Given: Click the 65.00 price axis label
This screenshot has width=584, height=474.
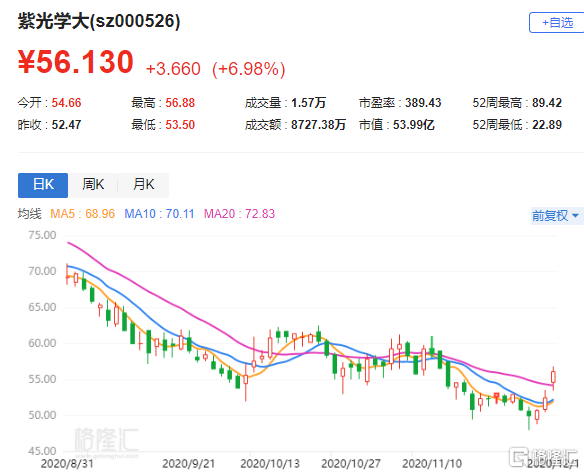Looking at the screenshot, I should 42,307.
